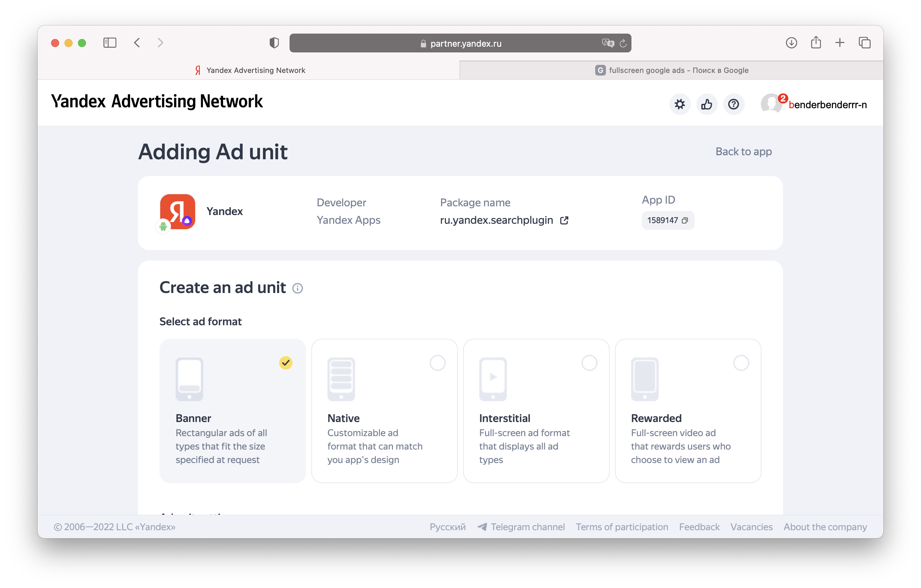Screen dimensions: 921x588
Task: Toggle the Safari sidebar panel
Action: [109, 42]
